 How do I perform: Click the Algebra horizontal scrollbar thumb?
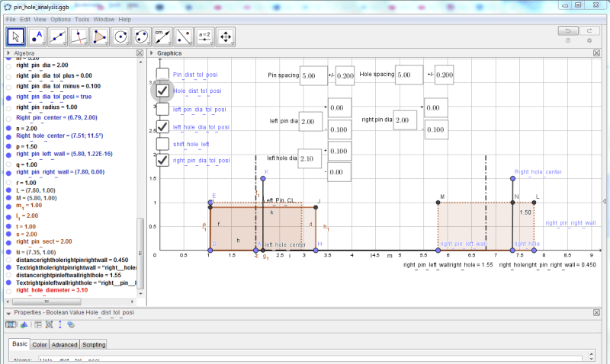coord(47,302)
